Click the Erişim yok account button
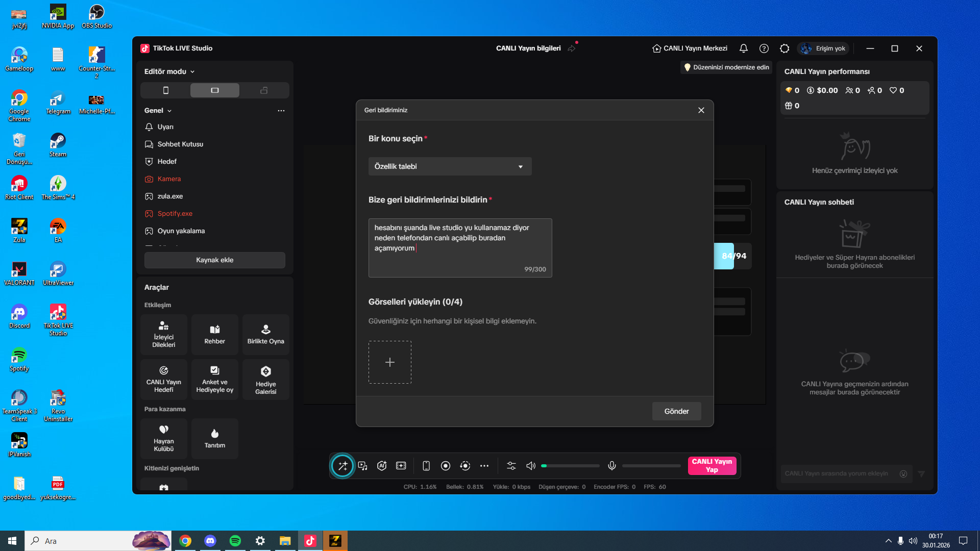 [823, 48]
